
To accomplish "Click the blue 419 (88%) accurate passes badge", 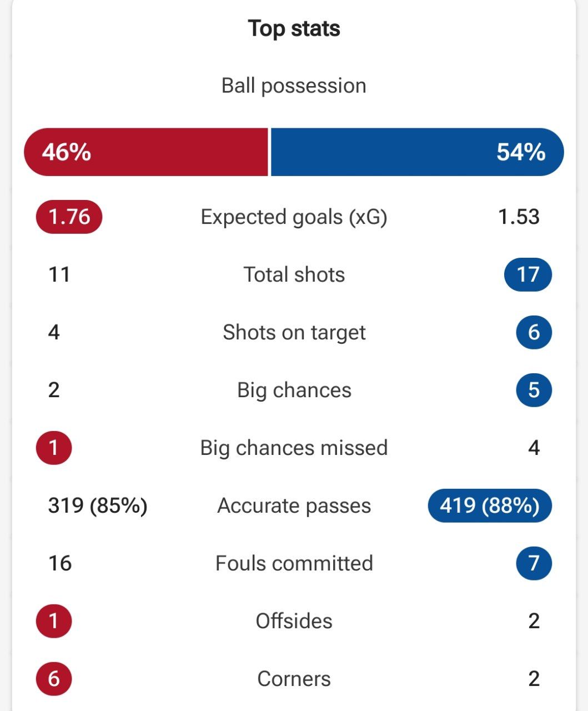I will pos(490,505).
